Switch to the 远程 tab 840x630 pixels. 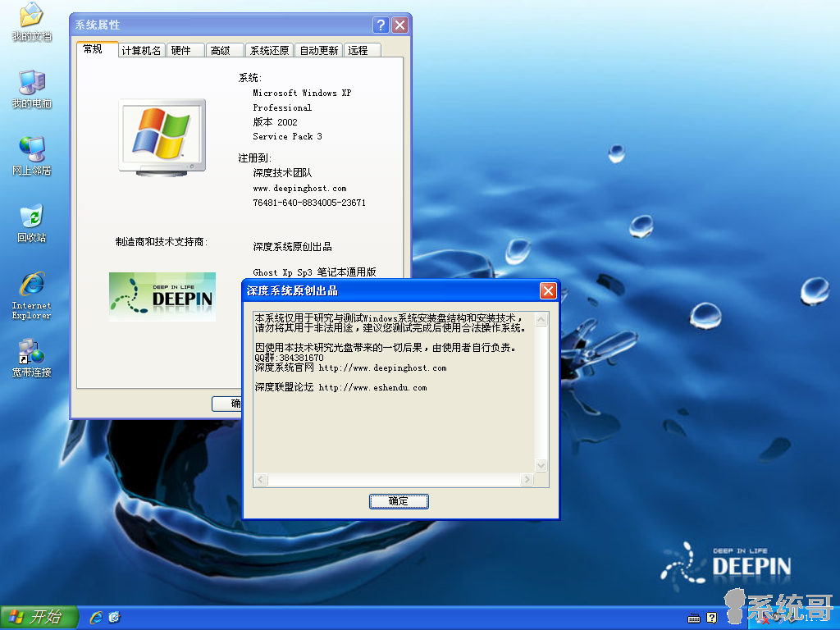(x=362, y=50)
